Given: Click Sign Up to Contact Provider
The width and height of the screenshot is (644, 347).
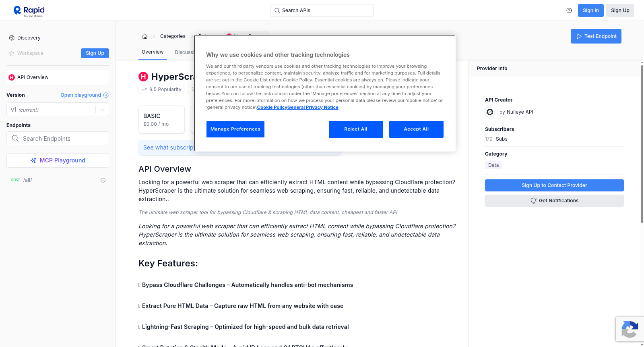Looking at the screenshot, I should (x=554, y=185).
